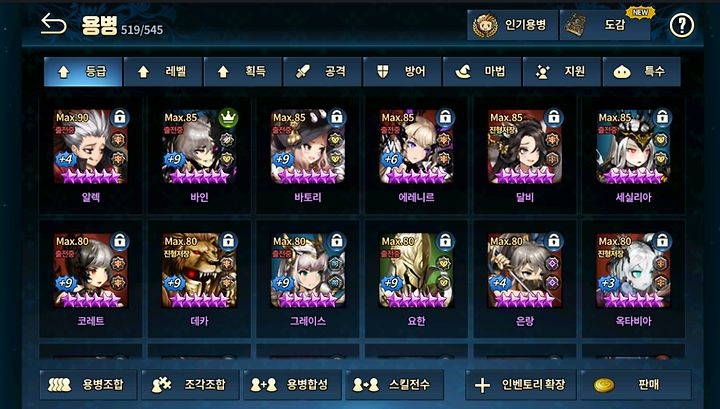Toggle the lock icon on 옥타비아
Viewport: 720px width, 409px height.
662,241
